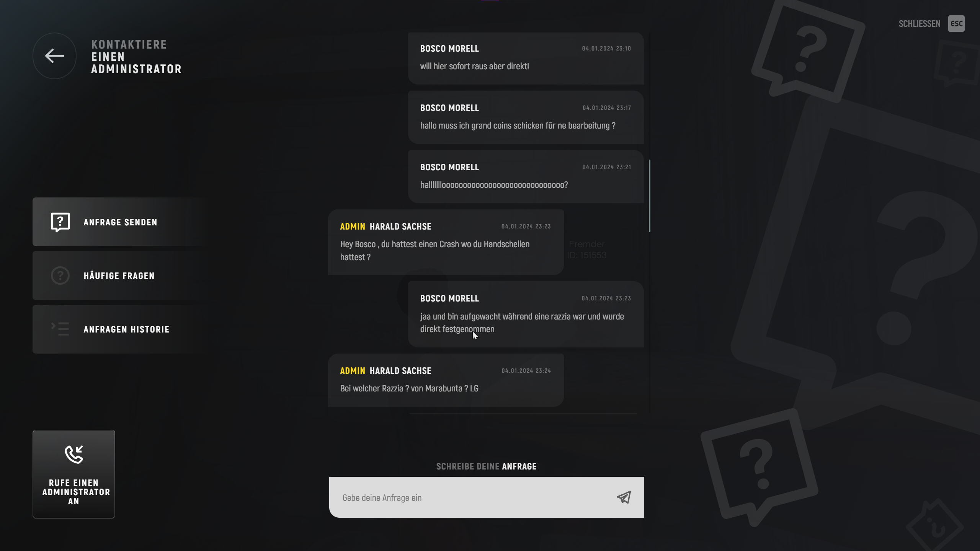Click the Anfrage Senden speech bubble icon

point(60,222)
